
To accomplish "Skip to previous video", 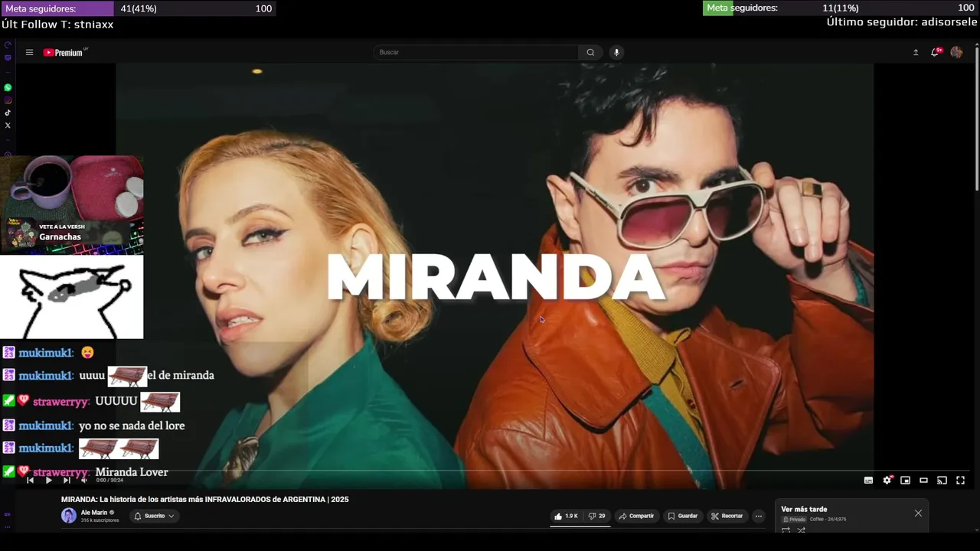I will (x=30, y=481).
